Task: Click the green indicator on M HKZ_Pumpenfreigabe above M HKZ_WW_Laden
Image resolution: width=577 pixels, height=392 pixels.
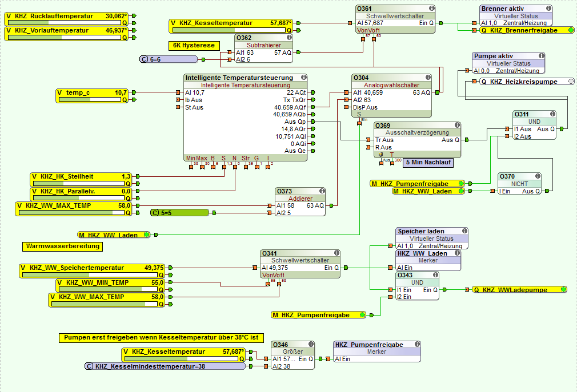Action: pyautogui.click(x=461, y=183)
